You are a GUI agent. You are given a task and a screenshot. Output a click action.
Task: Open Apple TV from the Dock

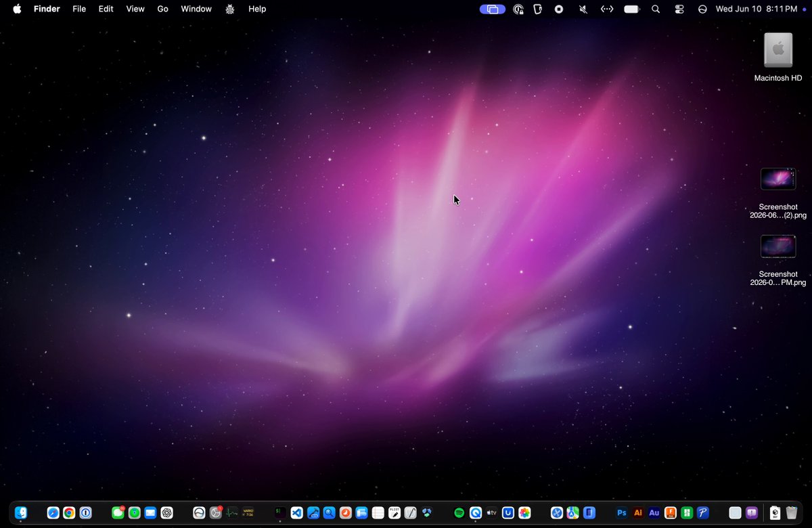[492, 513]
